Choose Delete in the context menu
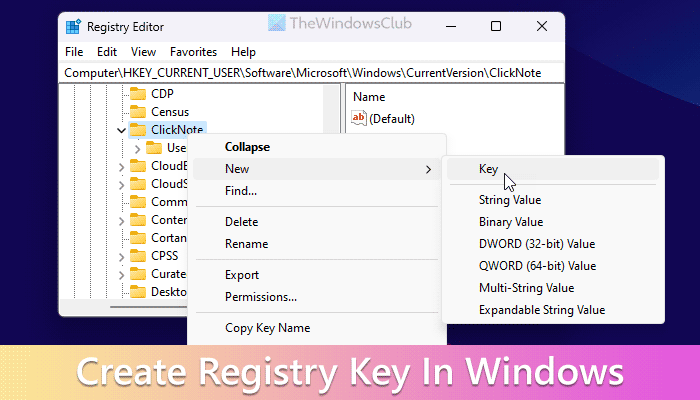700x400 pixels. (x=317, y=222)
